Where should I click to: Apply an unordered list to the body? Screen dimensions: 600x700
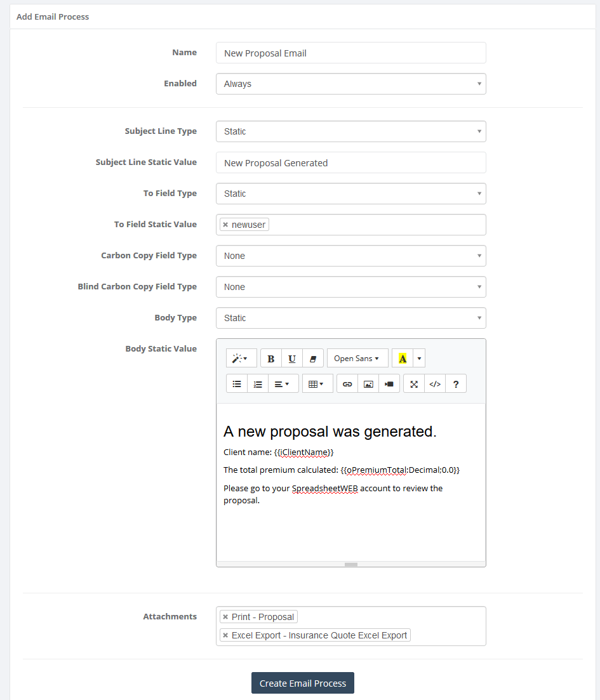[x=236, y=383]
